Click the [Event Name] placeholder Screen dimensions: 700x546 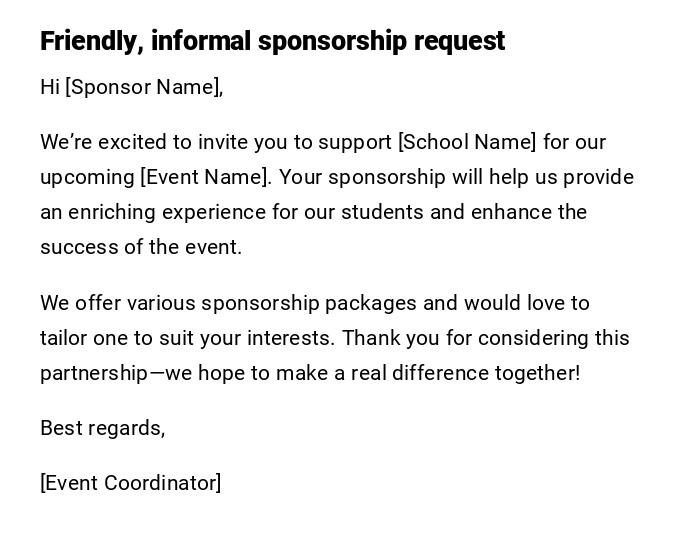click(205, 177)
